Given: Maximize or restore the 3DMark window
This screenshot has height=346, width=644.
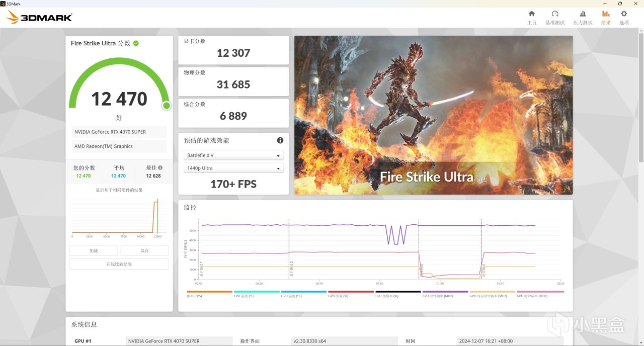Looking at the screenshot, I should pyautogui.click(x=620, y=3).
